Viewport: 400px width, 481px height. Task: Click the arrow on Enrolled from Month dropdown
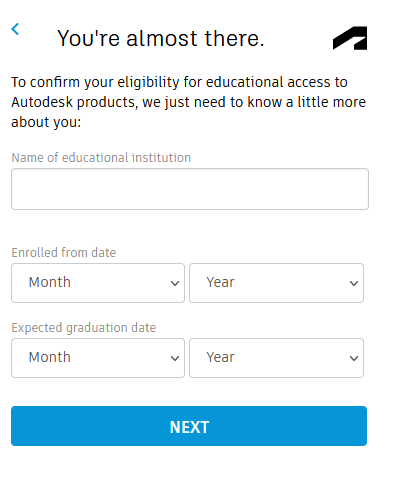175,284
